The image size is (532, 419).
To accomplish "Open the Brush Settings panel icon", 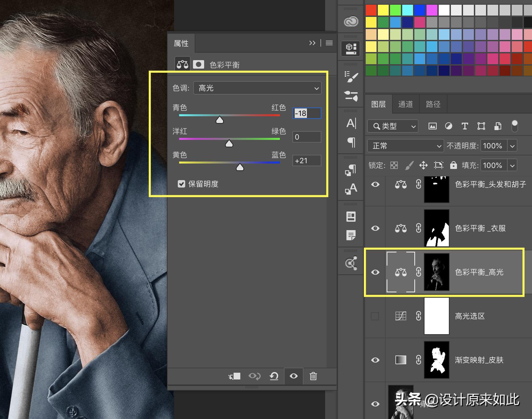I will (x=351, y=77).
